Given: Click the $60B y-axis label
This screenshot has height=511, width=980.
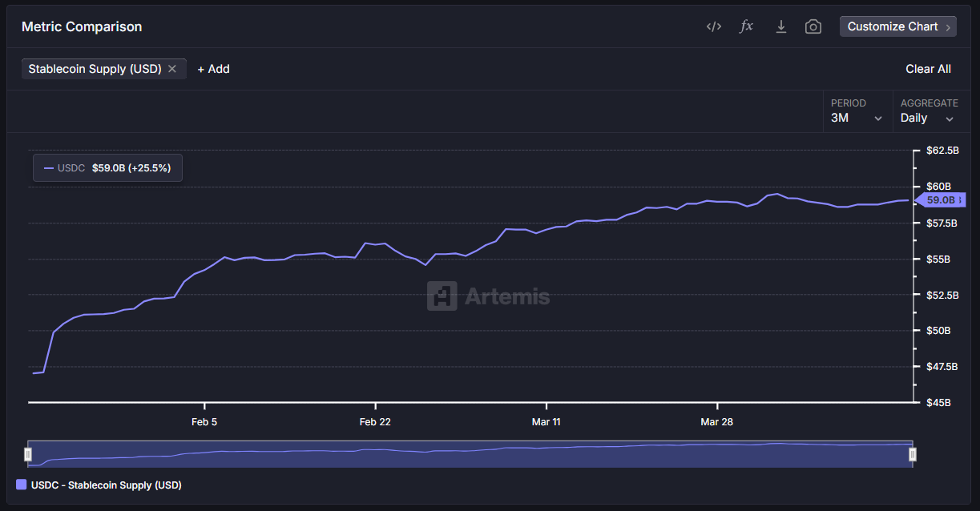Looking at the screenshot, I should click(x=938, y=187).
